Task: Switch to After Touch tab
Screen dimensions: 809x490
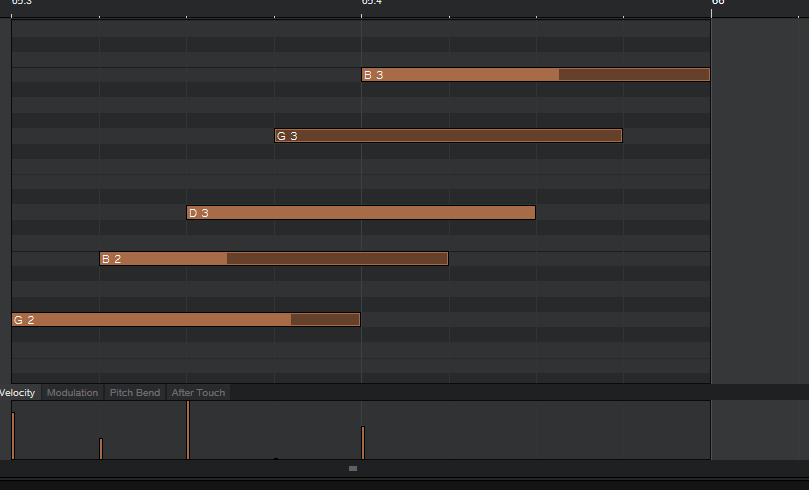Action: pyautogui.click(x=198, y=393)
